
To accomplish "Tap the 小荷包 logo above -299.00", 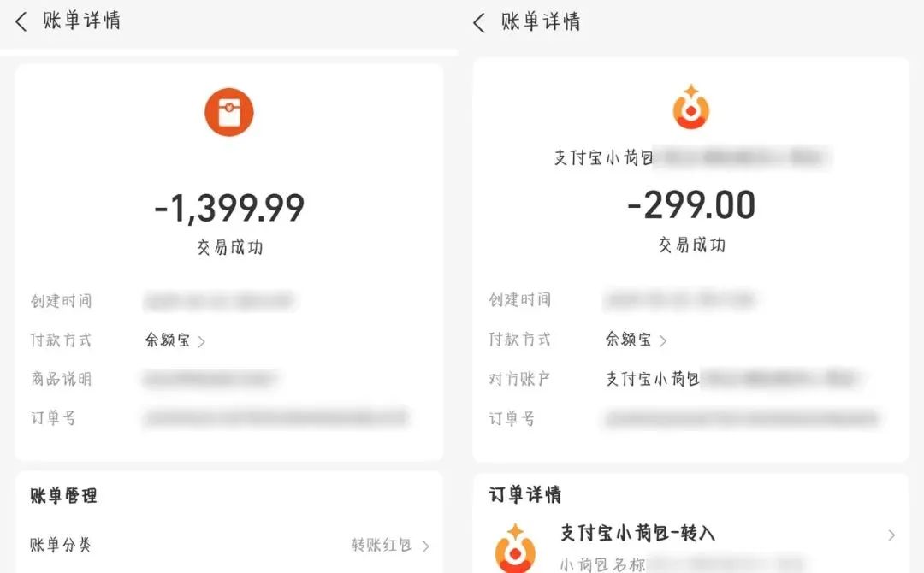I will pos(691,107).
